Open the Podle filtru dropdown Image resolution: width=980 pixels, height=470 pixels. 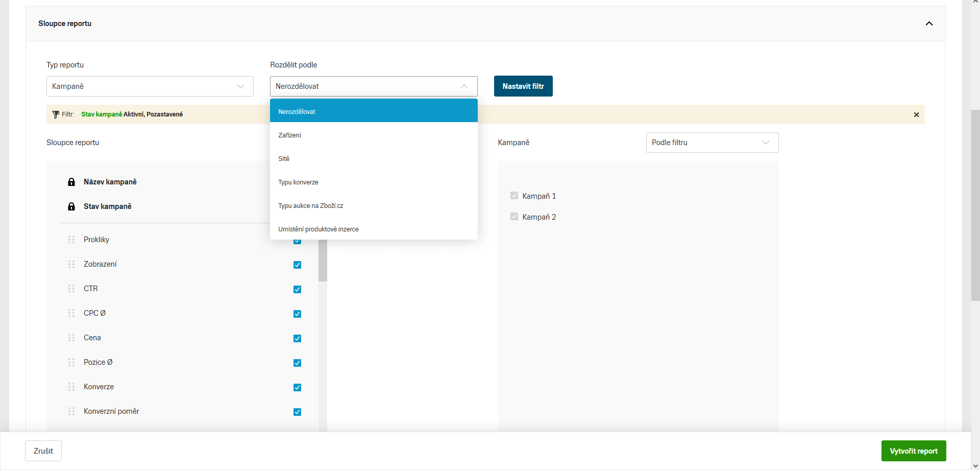click(712, 143)
